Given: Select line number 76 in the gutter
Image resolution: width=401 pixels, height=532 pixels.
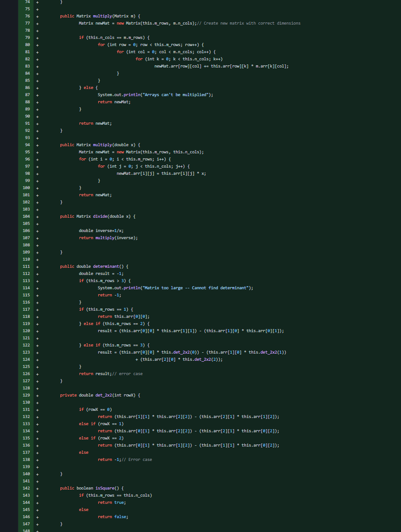Looking at the screenshot, I should [27, 16].
